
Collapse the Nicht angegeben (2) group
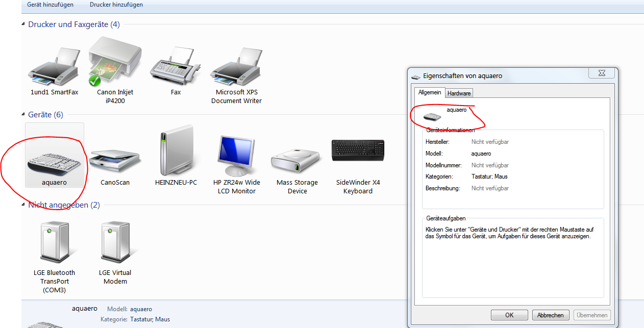click(x=23, y=205)
